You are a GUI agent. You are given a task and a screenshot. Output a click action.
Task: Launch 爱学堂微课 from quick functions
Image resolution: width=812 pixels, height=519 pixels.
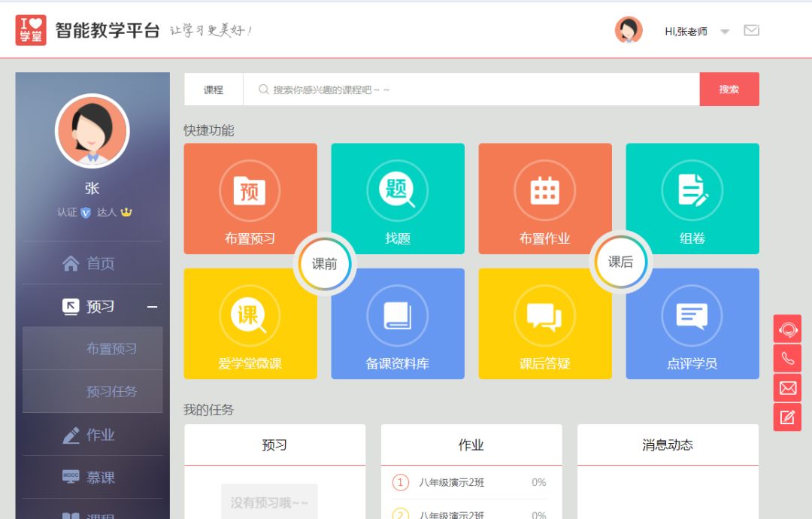click(250, 323)
